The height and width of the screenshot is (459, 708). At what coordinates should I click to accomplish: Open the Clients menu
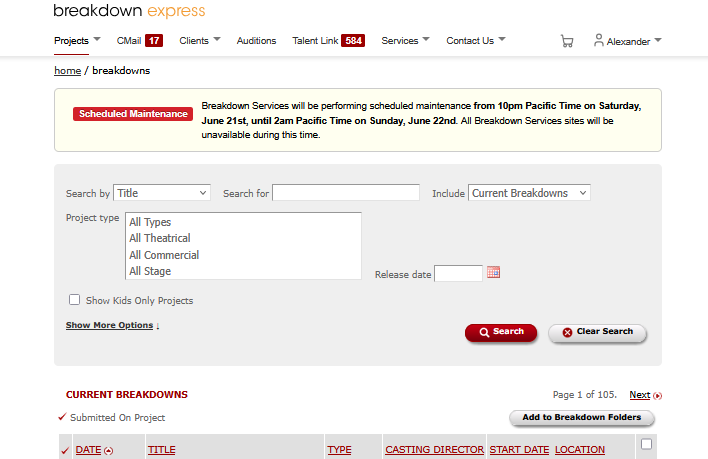pyautogui.click(x=194, y=41)
